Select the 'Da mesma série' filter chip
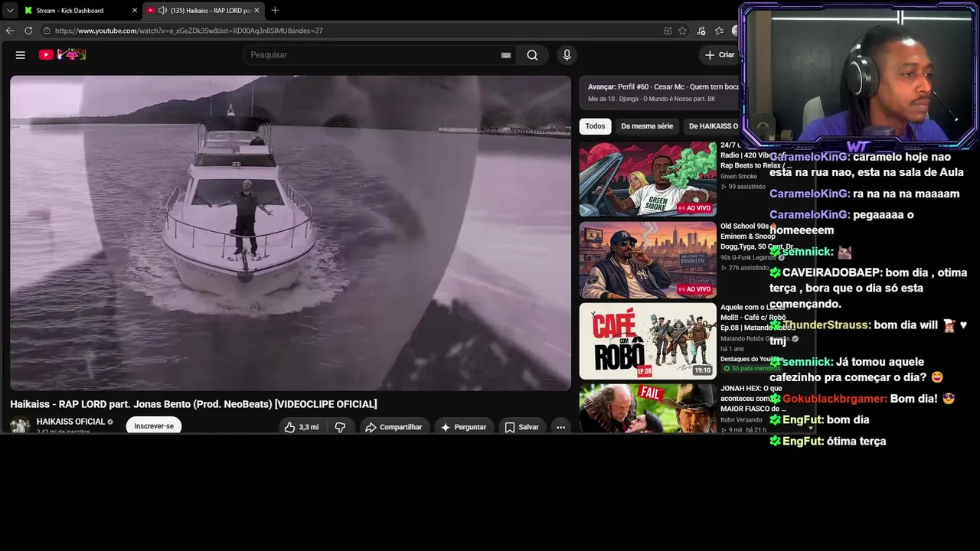The image size is (980, 551). (647, 126)
